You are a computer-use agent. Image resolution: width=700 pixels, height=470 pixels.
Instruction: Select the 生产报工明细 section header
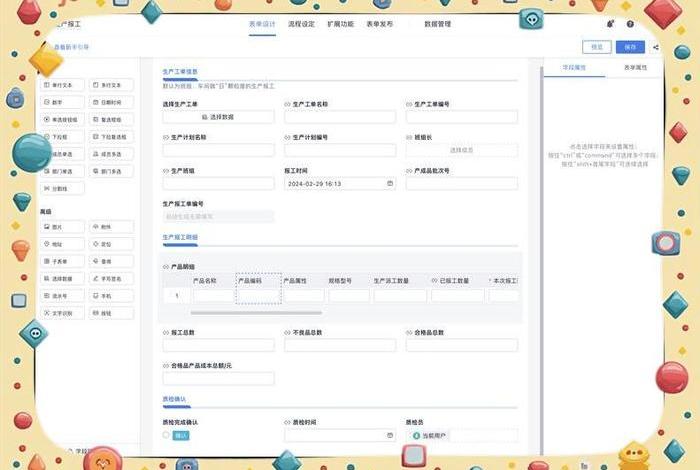pos(180,237)
